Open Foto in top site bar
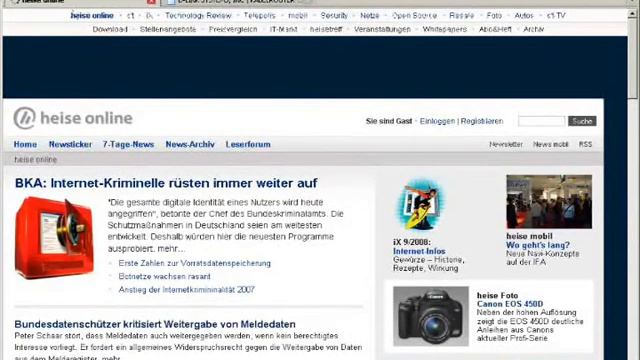The image size is (640, 360). point(494,16)
